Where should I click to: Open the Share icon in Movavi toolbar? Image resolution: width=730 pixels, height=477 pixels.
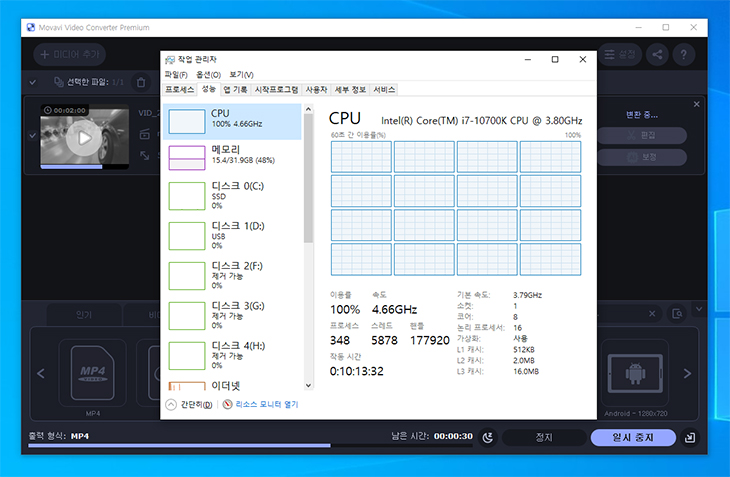pos(657,54)
